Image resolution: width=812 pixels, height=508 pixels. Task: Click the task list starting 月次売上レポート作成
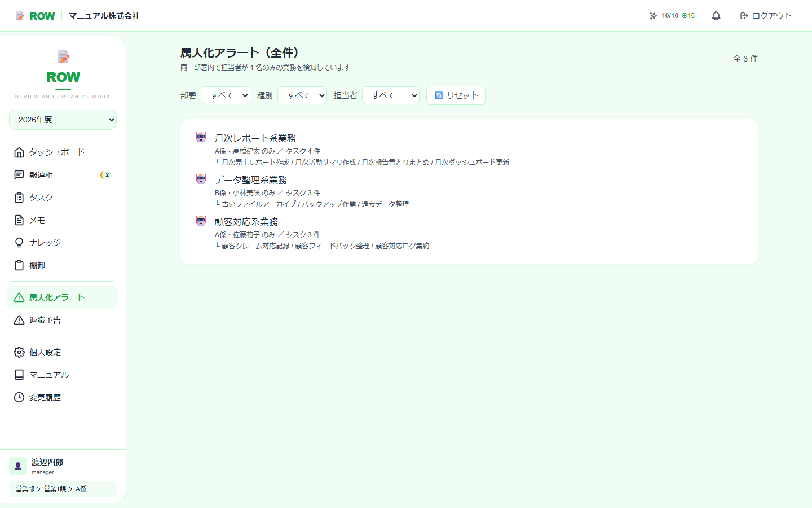pyautogui.click(x=363, y=163)
